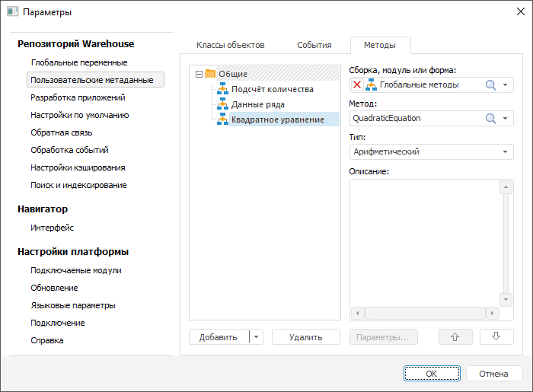Click the search magnifier in Метод field

(490, 118)
